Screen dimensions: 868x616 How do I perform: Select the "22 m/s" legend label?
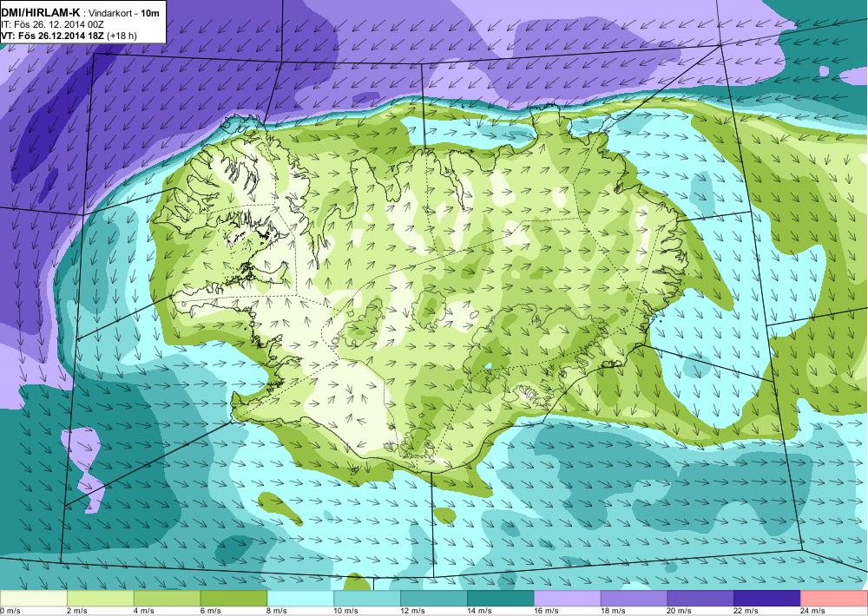point(746,611)
